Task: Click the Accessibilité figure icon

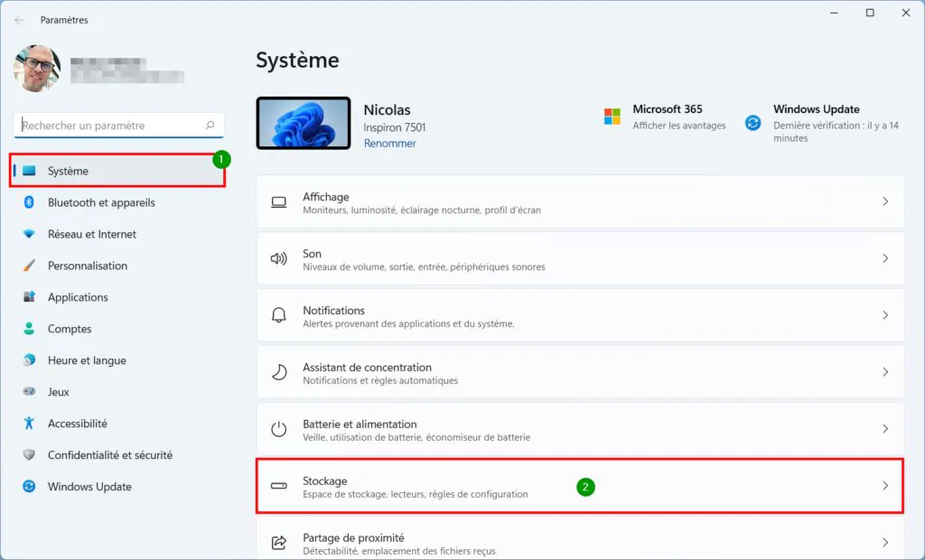Action: coord(29,423)
